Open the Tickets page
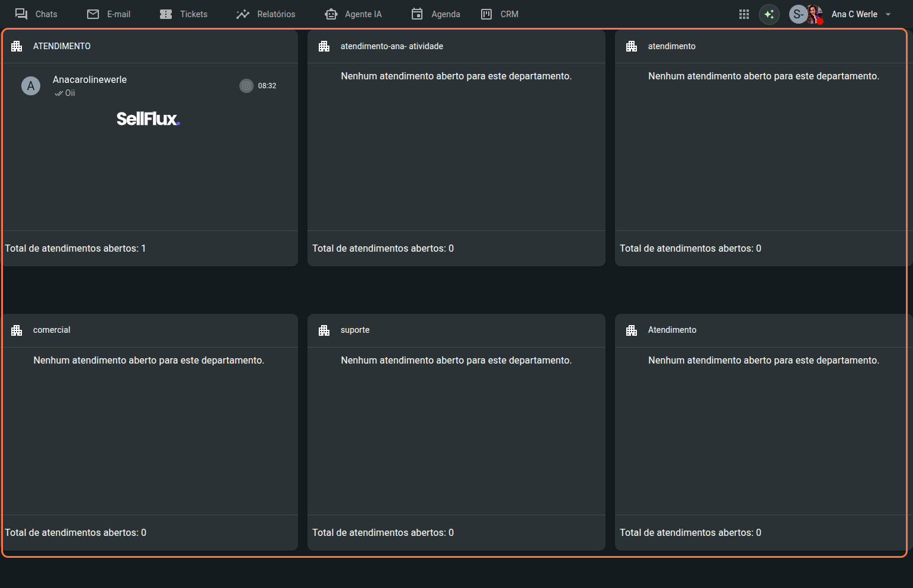The height and width of the screenshot is (588, 913). 184,14
